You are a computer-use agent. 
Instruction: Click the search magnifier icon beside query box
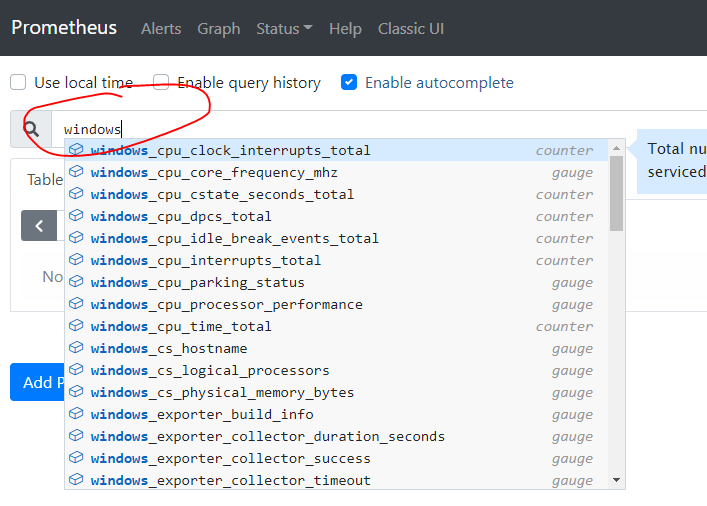click(31, 129)
